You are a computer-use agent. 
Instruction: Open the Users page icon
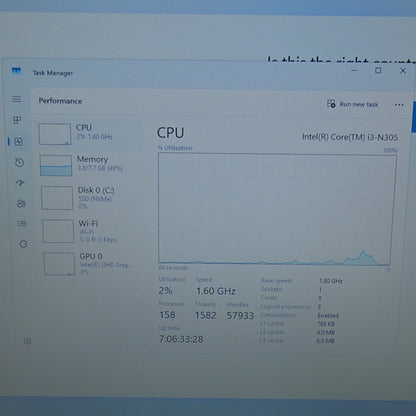[21, 203]
